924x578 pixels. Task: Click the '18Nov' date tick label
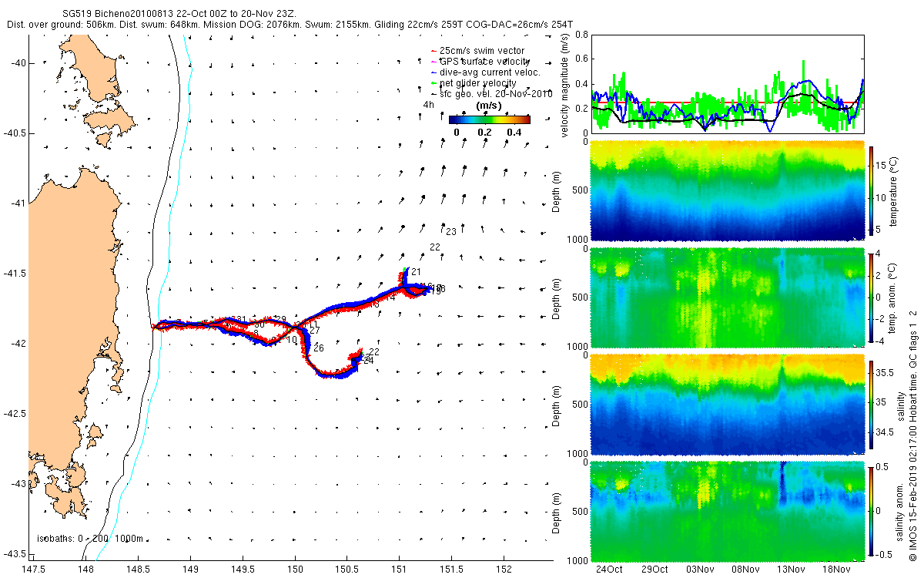(x=836, y=570)
